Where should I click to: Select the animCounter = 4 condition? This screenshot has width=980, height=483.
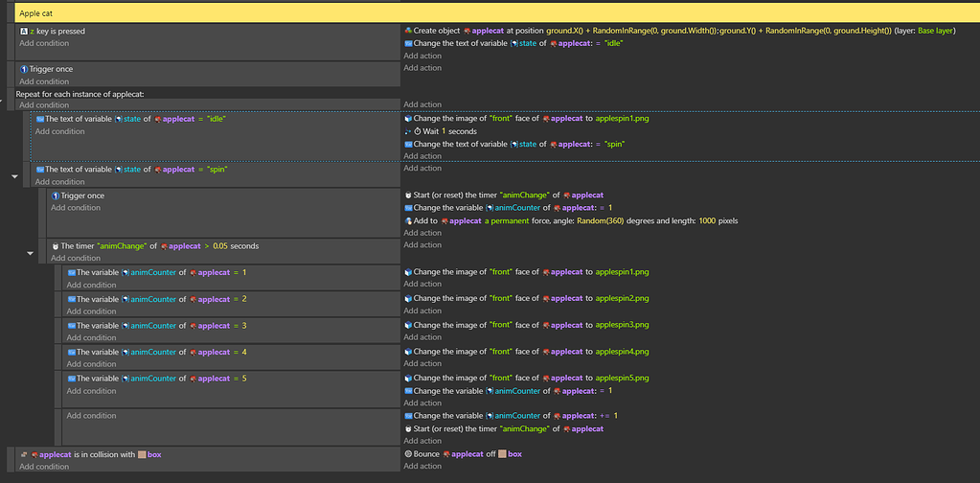[157, 352]
